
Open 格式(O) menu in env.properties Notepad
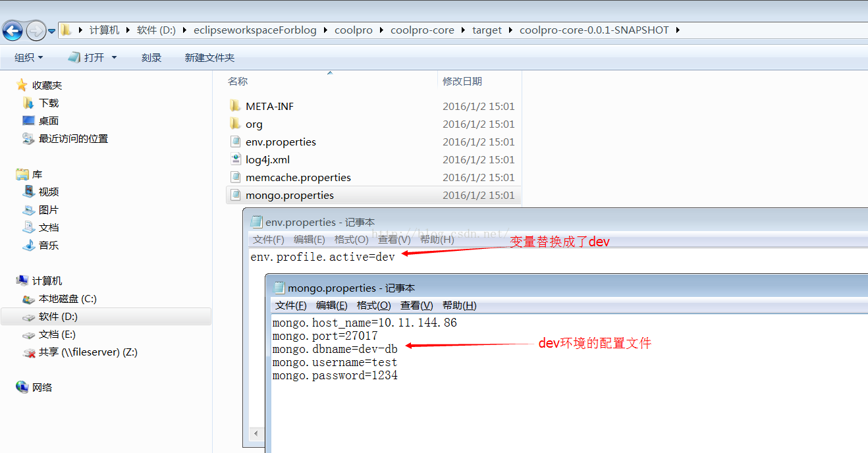point(352,240)
